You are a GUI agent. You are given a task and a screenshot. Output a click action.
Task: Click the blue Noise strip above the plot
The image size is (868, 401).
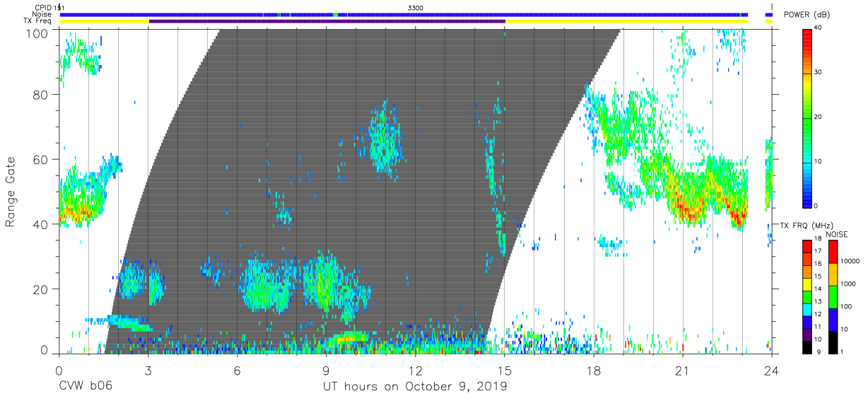[404, 14]
